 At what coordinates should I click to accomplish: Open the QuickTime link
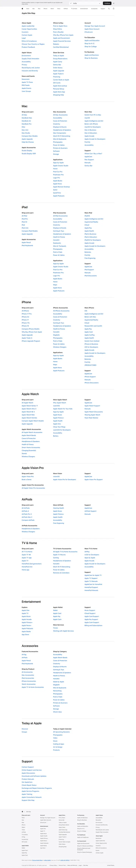pyautogui.click(x=57, y=193)
